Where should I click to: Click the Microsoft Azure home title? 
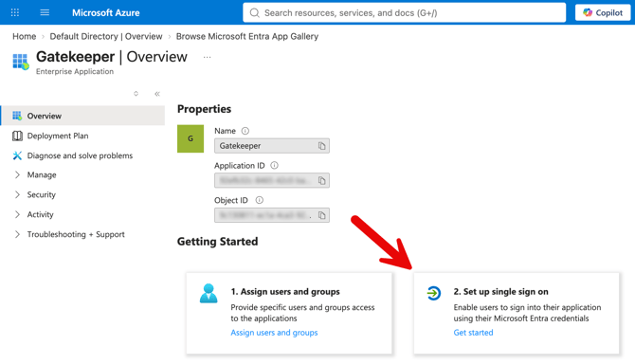coord(106,13)
